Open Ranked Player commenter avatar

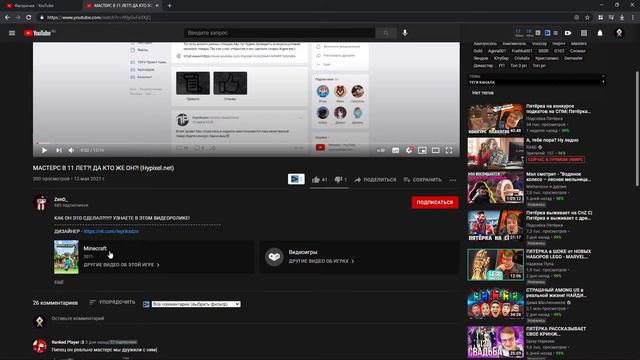pos(40,346)
